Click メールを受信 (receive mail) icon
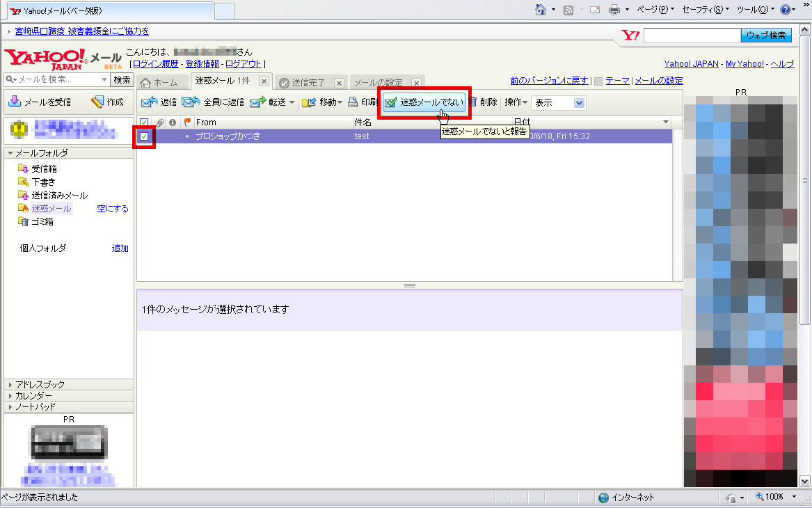Screen dimensions: 812x508 (15, 102)
